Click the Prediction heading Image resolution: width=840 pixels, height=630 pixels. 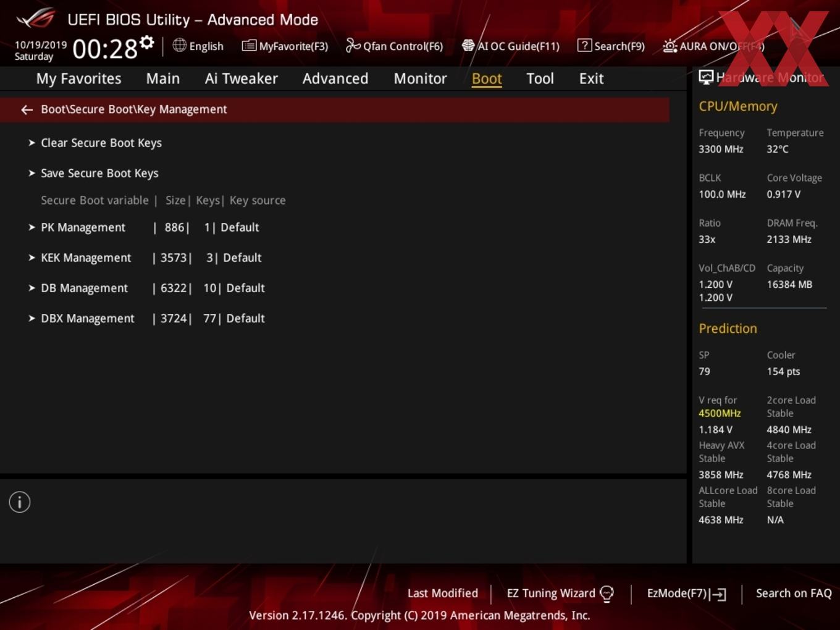tap(728, 329)
